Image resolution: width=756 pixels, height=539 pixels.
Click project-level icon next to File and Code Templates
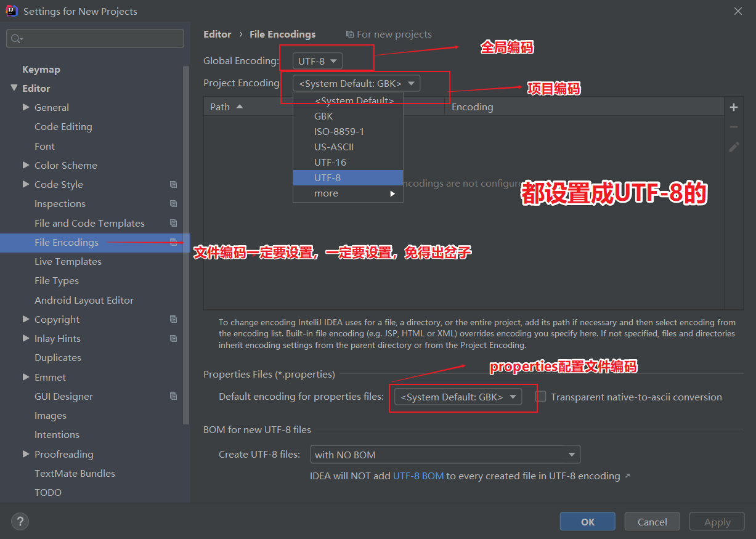[x=173, y=223]
